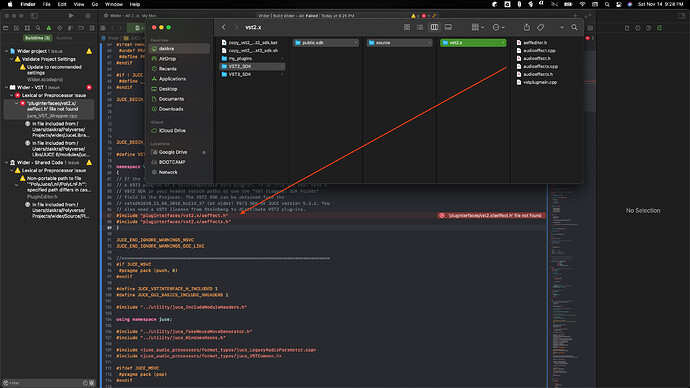Image resolution: width=690 pixels, height=388 pixels.
Task: Select vst2.x folder column item
Action: (x=473, y=43)
